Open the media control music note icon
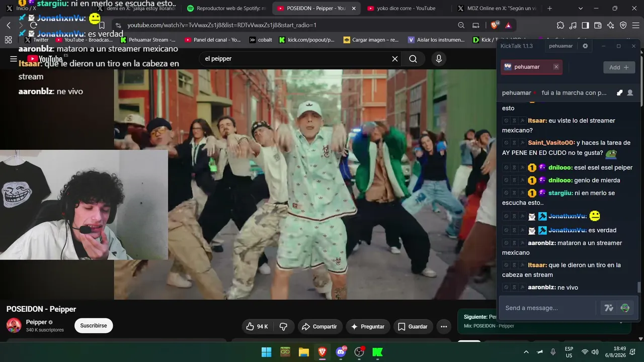This screenshot has height=362, width=644. (x=573, y=25)
